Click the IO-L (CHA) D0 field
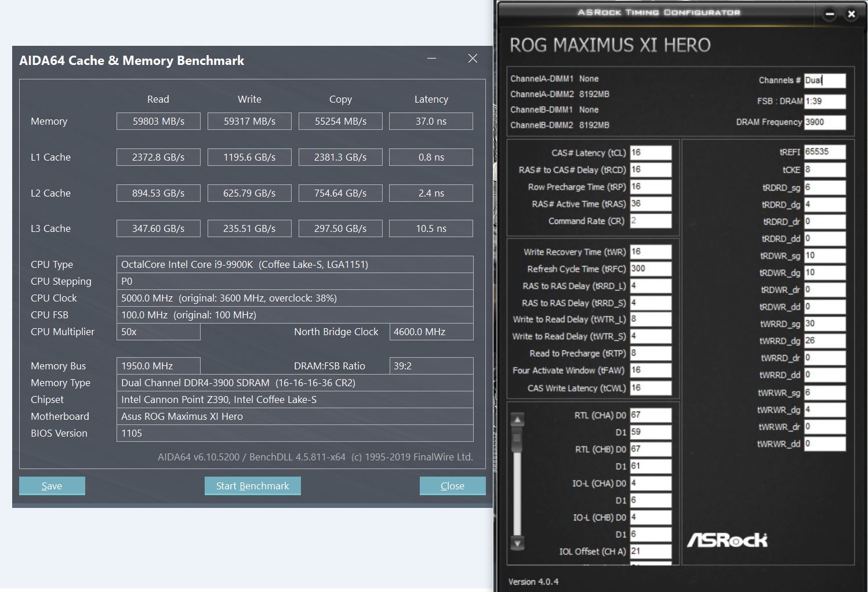 (x=651, y=484)
